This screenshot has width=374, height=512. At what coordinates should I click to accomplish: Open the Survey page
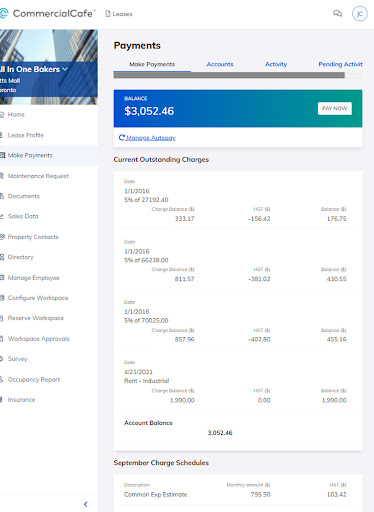(x=17, y=359)
